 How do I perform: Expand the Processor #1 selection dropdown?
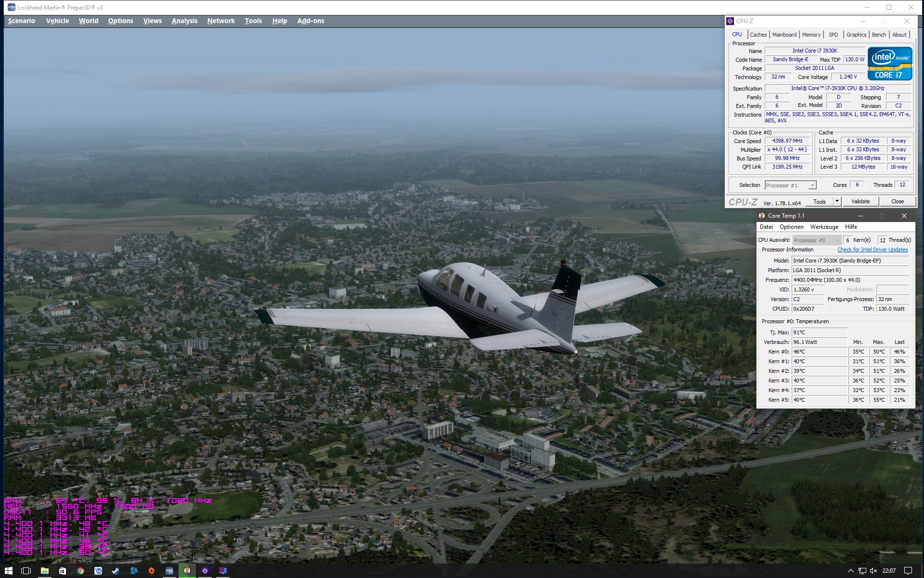point(791,185)
